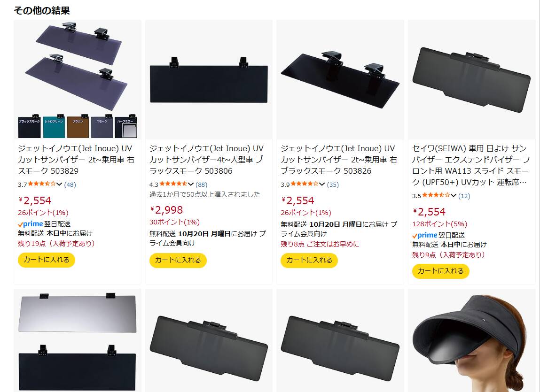
Task: Select the retro green color swatch
Action: tap(54, 126)
